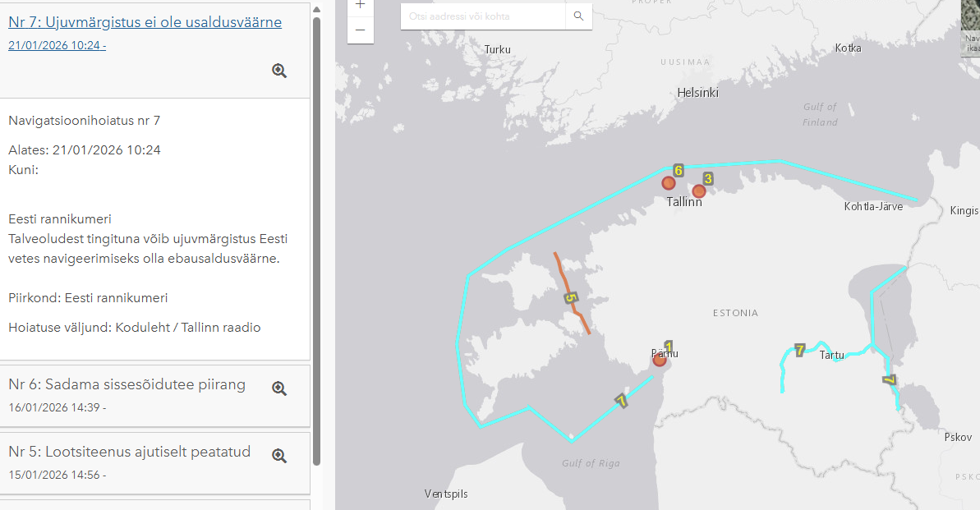Click the 21/01/2026 10:24 date link
Screen dimensions: 980x510
pos(57,45)
